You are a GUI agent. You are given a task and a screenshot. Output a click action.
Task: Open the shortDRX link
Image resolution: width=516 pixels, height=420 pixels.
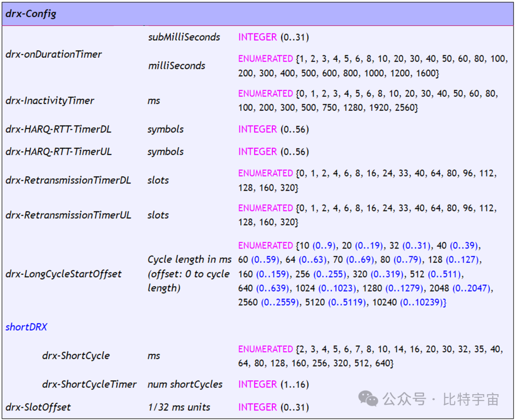[x=26, y=327]
